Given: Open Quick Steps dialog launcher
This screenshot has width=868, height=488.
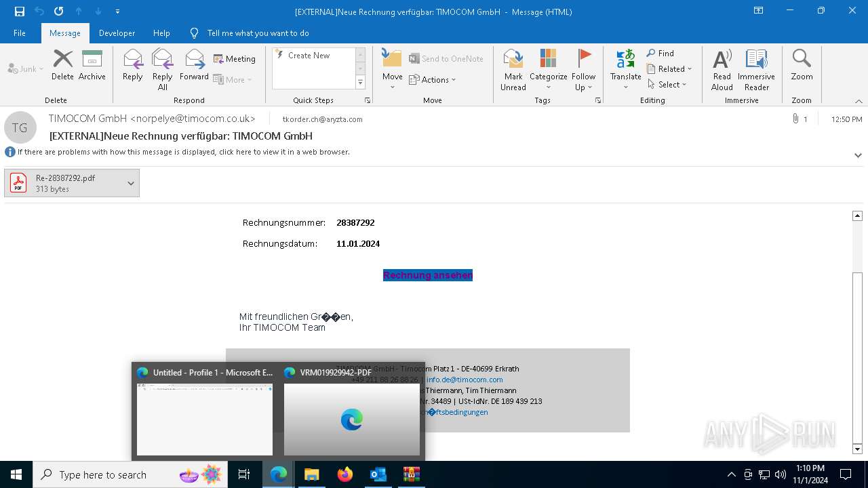Looking at the screenshot, I should pos(368,100).
